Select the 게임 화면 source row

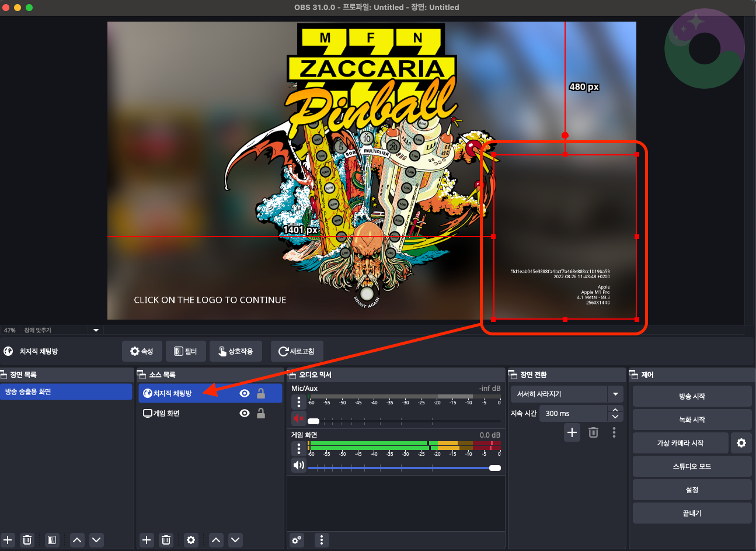click(x=210, y=413)
